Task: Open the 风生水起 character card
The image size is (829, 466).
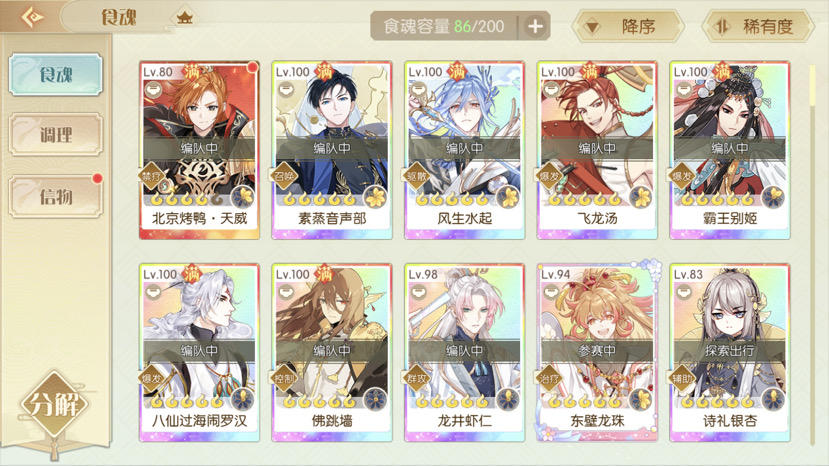Action: coord(465,150)
